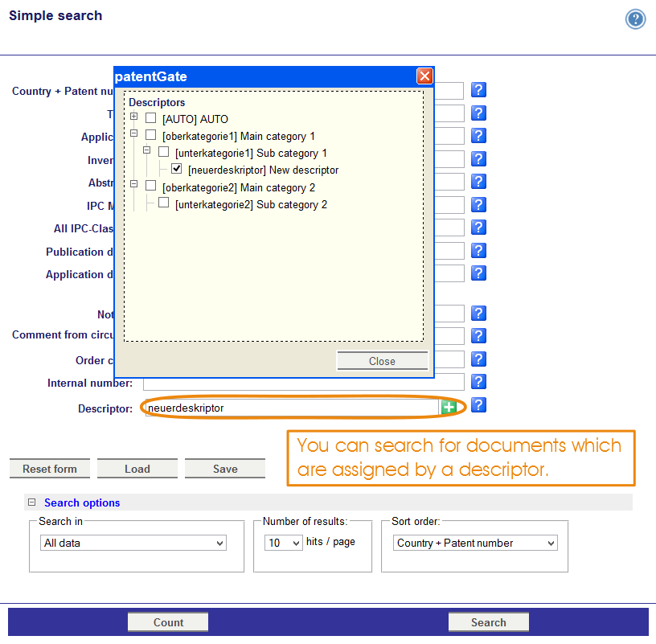Image resolution: width=656 pixels, height=644 pixels.
Task: Open help for the Descriptor field
Action: coord(478,405)
